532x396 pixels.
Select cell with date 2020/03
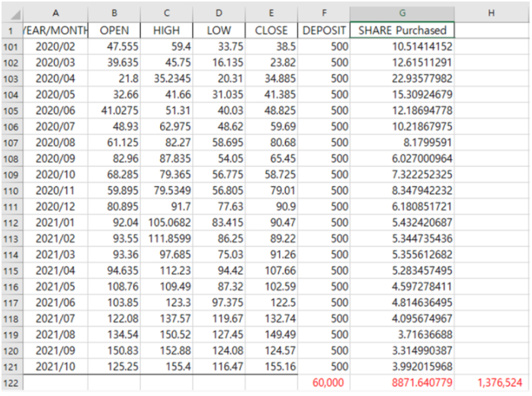[56, 62]
